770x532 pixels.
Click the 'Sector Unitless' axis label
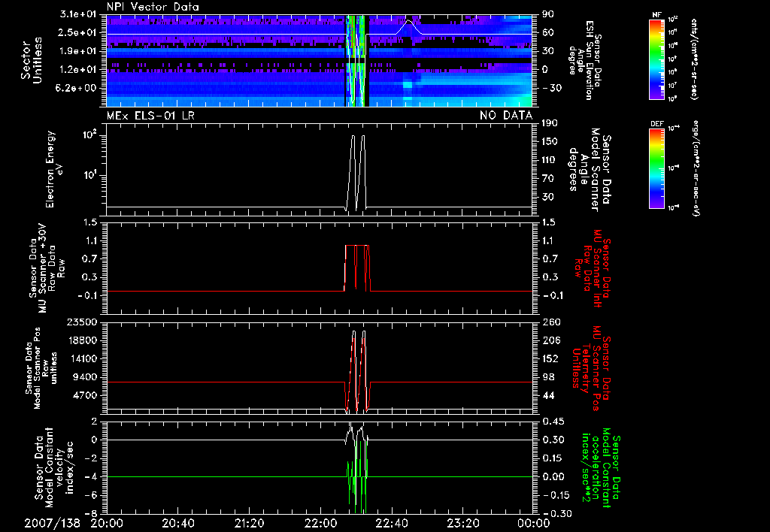click(x=32, y=60)
